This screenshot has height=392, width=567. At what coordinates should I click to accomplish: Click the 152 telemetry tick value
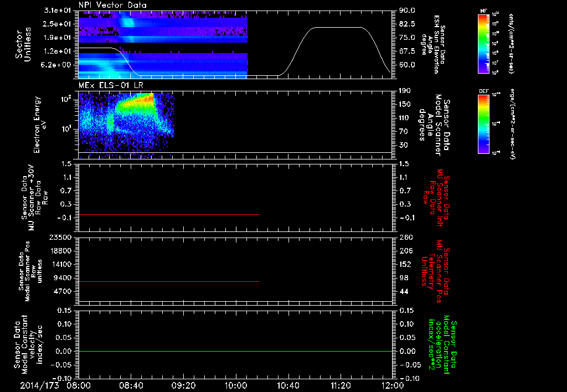[405, 264]
